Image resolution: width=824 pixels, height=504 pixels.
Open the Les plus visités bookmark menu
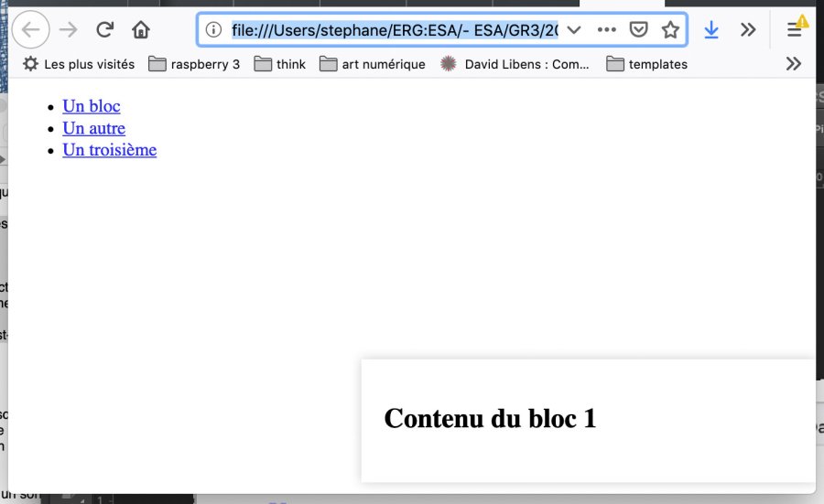[79, 64]
